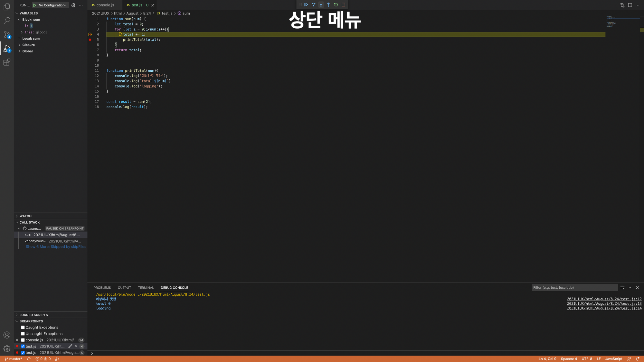Click the Step Over debug icon

[313, 5]
